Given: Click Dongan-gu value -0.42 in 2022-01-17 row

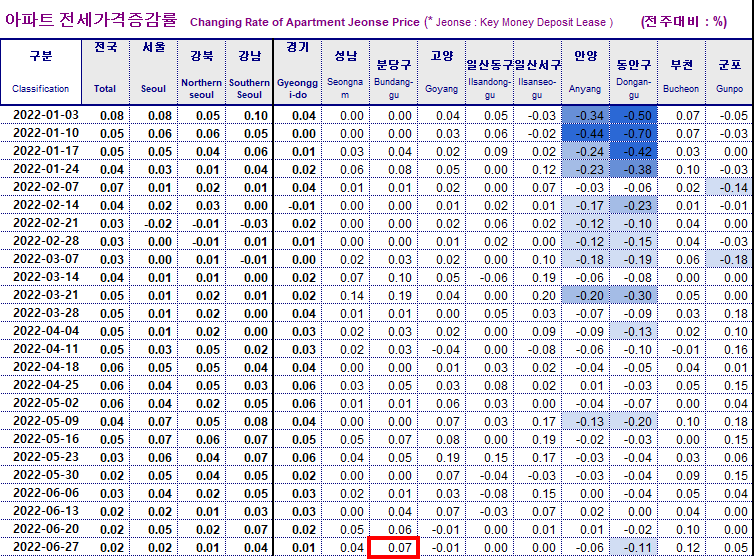Looking at the screenshot, I should (634, 152).
